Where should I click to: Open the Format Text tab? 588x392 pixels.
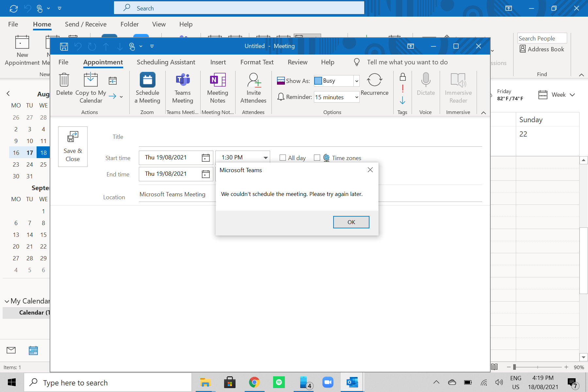[x=257, y=62]
